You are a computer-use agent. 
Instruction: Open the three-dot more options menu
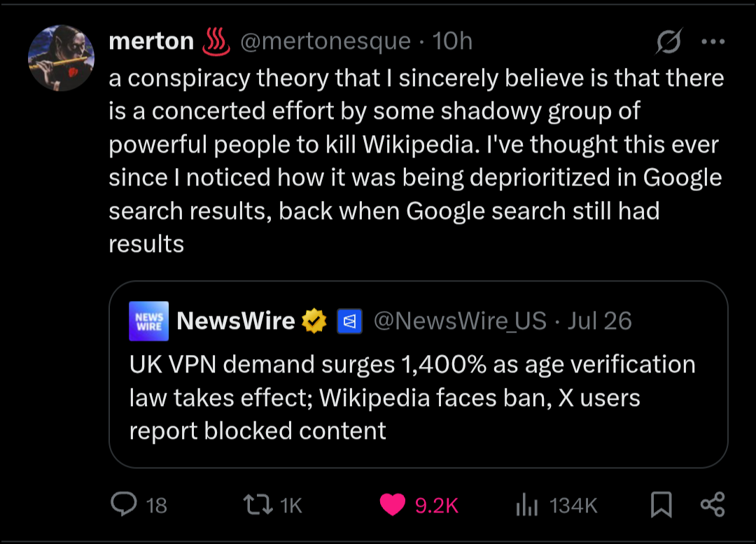click(x=713, y=42)
